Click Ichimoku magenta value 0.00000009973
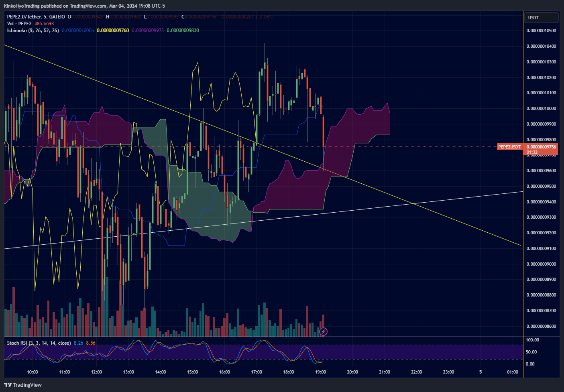The image size is (564, 392). pos(148,30)
